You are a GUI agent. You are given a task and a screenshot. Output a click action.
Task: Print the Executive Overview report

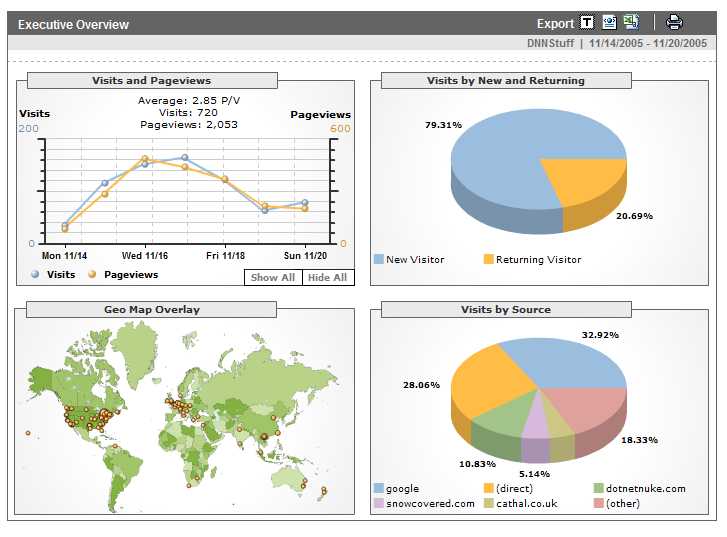click(x=674, y=23)
